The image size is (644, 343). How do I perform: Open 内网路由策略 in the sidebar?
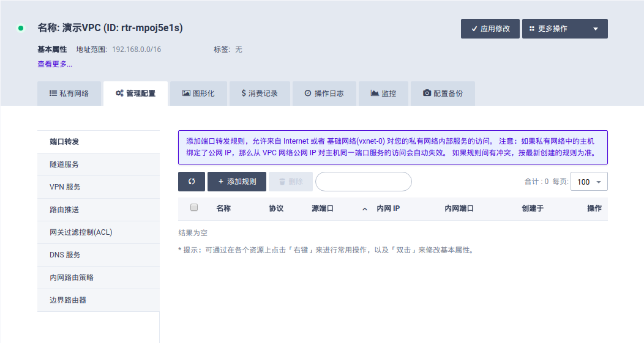99,278
